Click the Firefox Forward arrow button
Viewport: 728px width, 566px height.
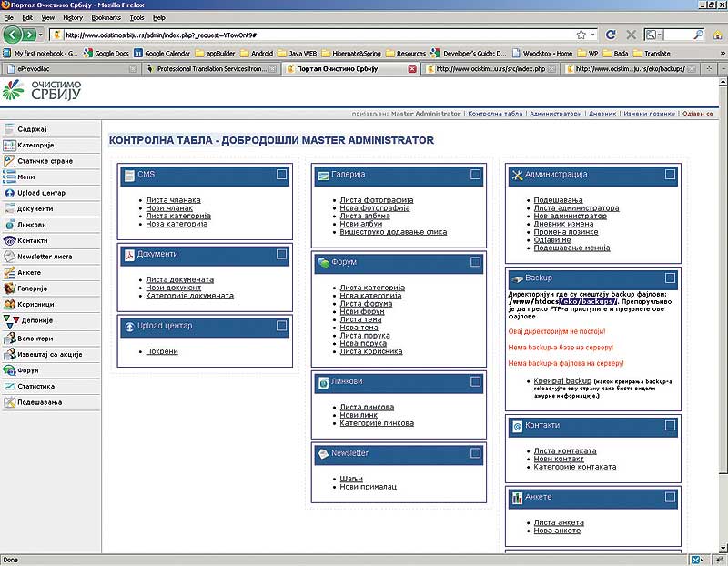coord(29,35)
